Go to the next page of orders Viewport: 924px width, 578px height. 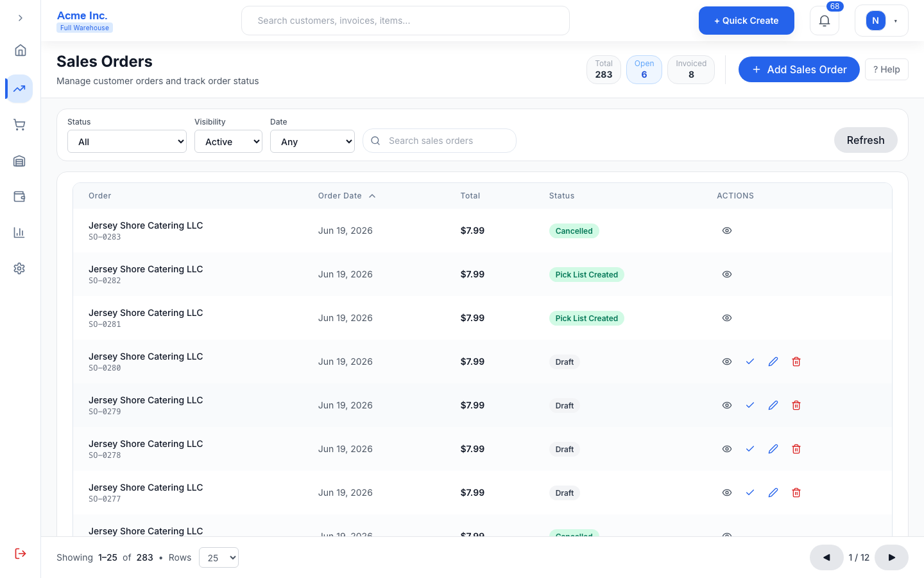pyautogui.click(x=891, y=557)
